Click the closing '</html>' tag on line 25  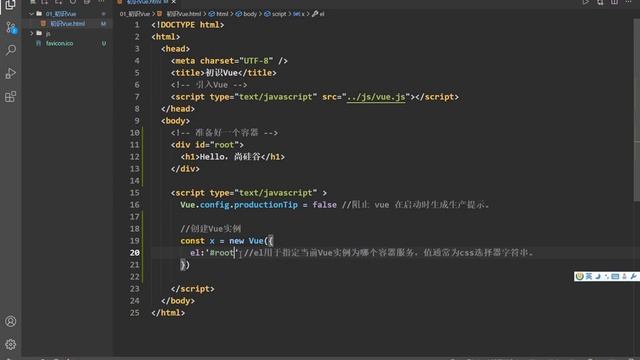[x=168, y=313]
